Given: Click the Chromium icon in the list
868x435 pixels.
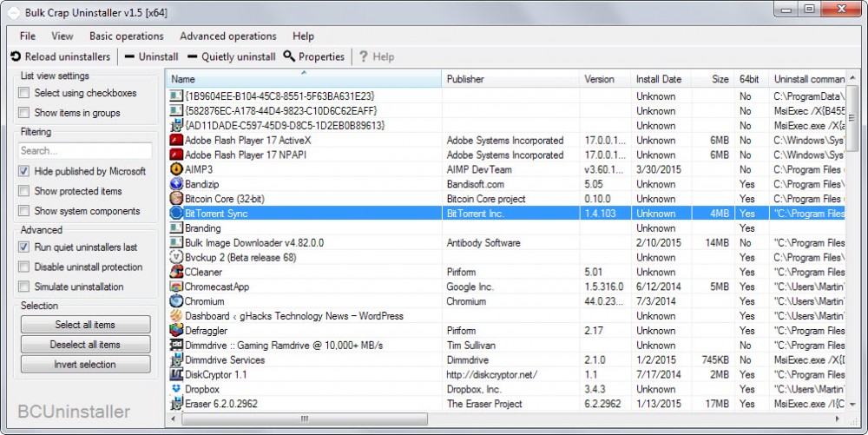Looking at the screenshot, I should pyautogui.click(x=175, y=301).
